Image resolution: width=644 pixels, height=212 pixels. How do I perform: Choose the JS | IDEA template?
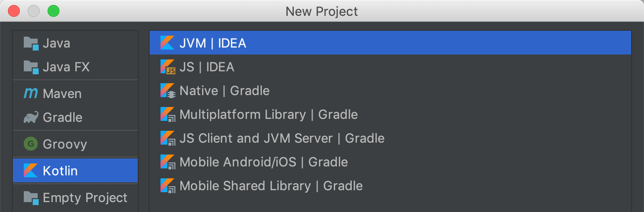coord(390,67)
